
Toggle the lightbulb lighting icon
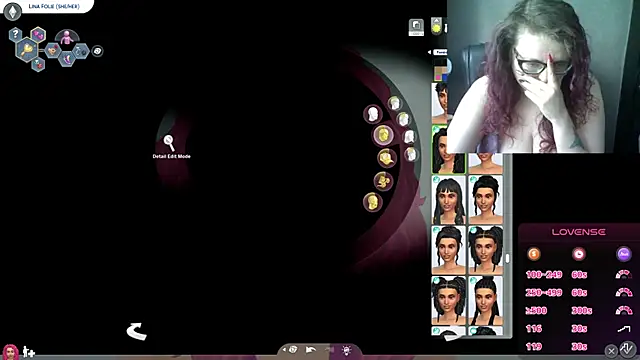click(347, 350)
